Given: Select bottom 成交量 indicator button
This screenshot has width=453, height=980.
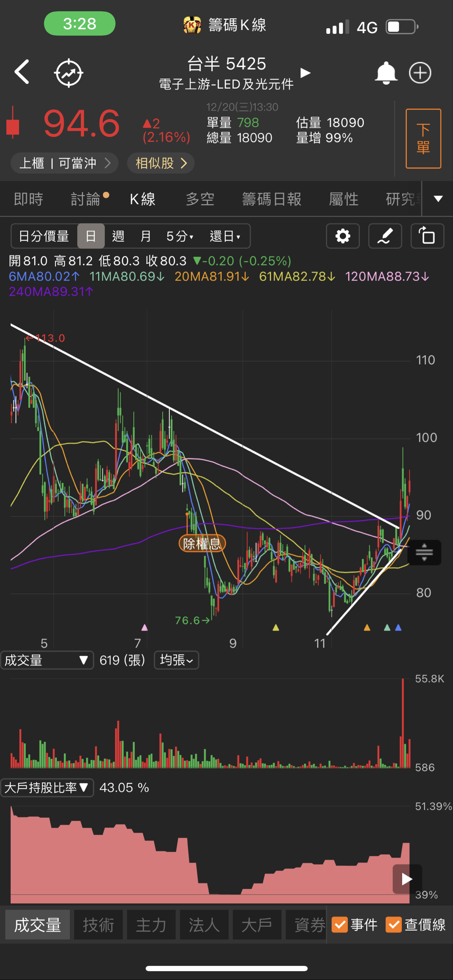Looking at the screenshot, I should click(38, 925).
